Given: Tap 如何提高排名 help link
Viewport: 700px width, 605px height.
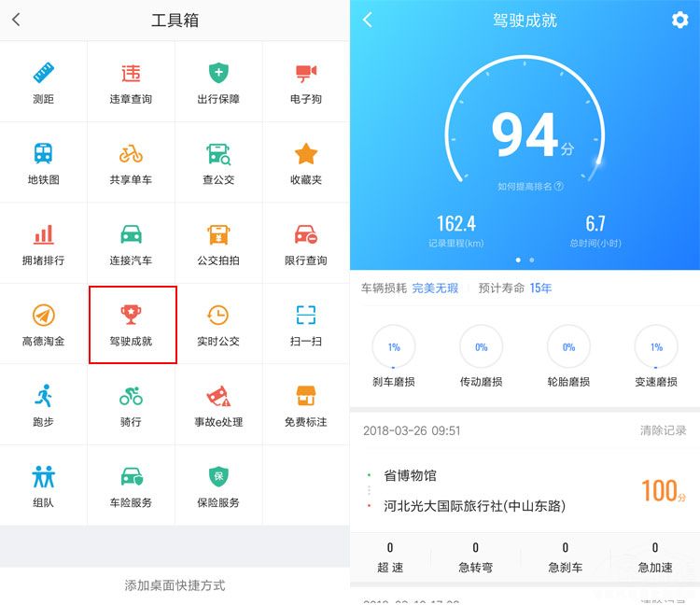Looking at the screenshot, I should click(530, 186).
